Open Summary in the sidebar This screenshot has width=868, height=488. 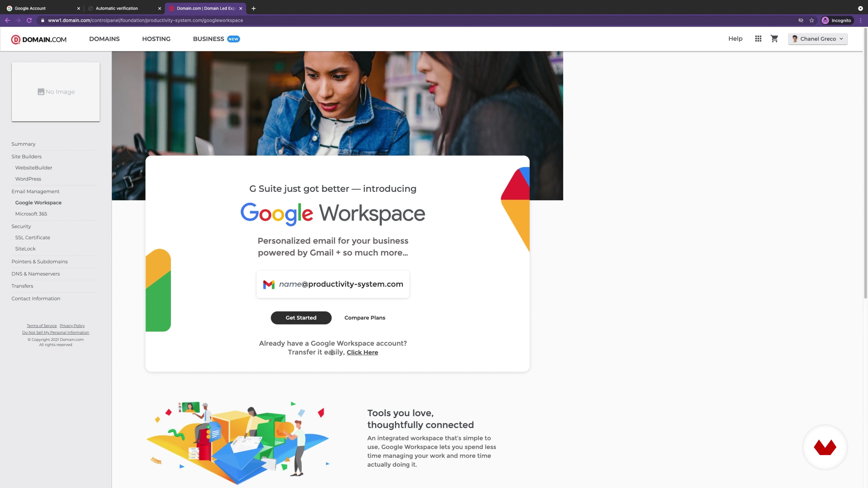click(x=23, y=144)
